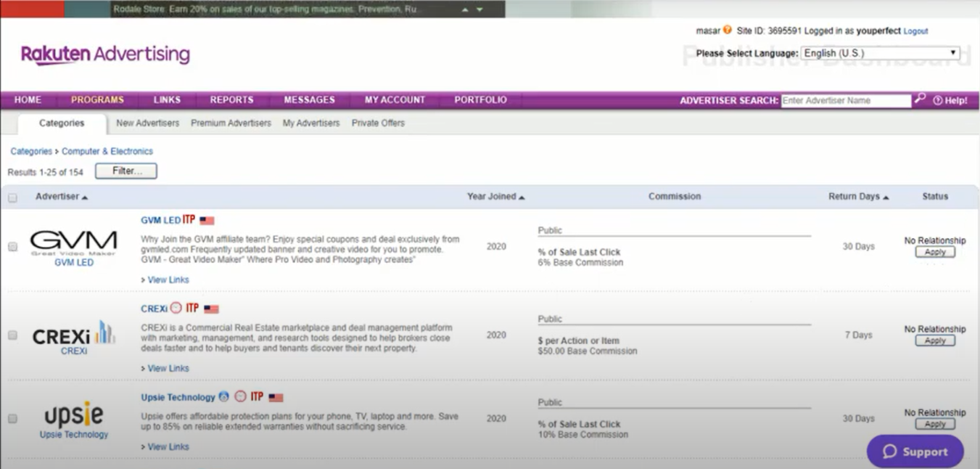Click the Computer & Electronics breadcrumb link
The width and height of the screenshot is (980, 469).
point(107,152)
